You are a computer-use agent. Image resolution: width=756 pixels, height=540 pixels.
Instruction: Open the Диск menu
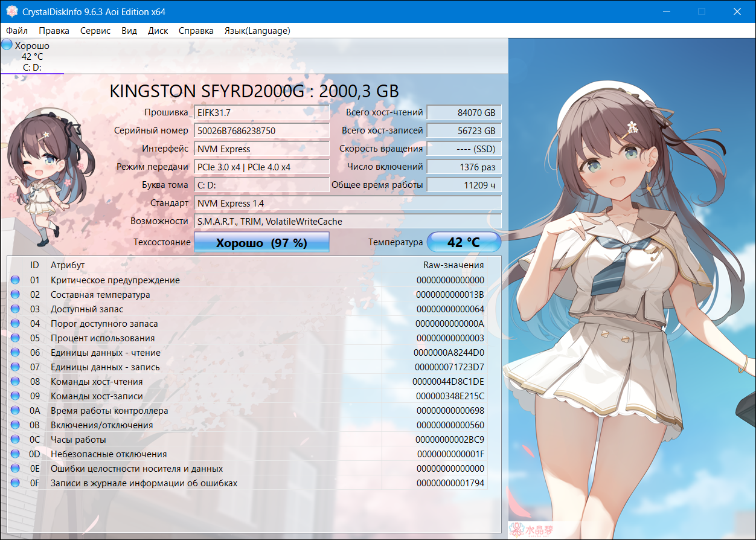[x=158, y=30]
